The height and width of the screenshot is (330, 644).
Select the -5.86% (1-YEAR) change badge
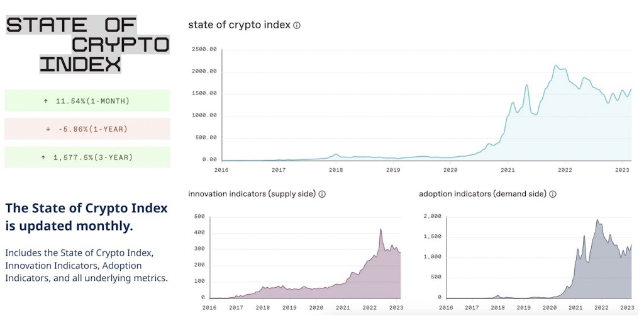(87, 129)
